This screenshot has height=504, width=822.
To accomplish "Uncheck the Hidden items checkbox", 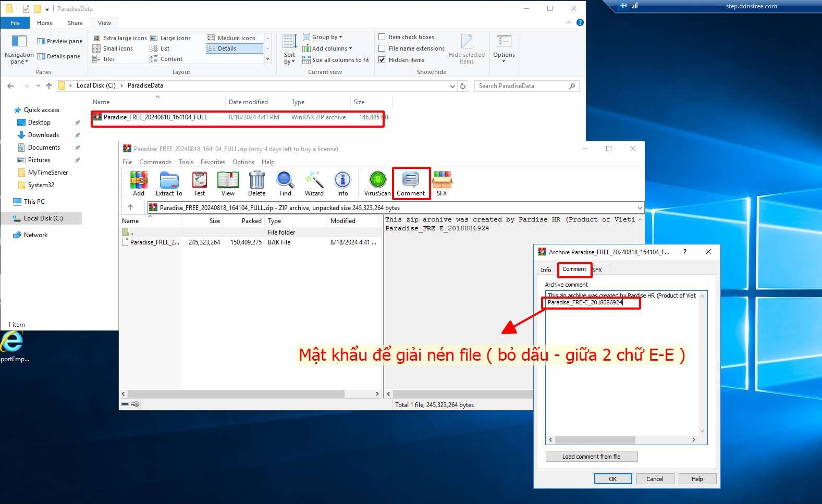I will (382, 60).
